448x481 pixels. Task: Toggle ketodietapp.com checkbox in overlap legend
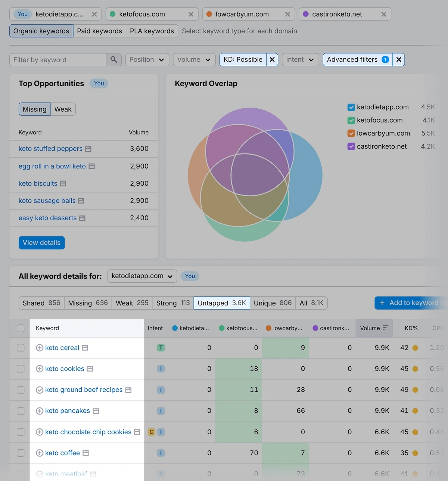pyautogui.click(x=351, y=108)
